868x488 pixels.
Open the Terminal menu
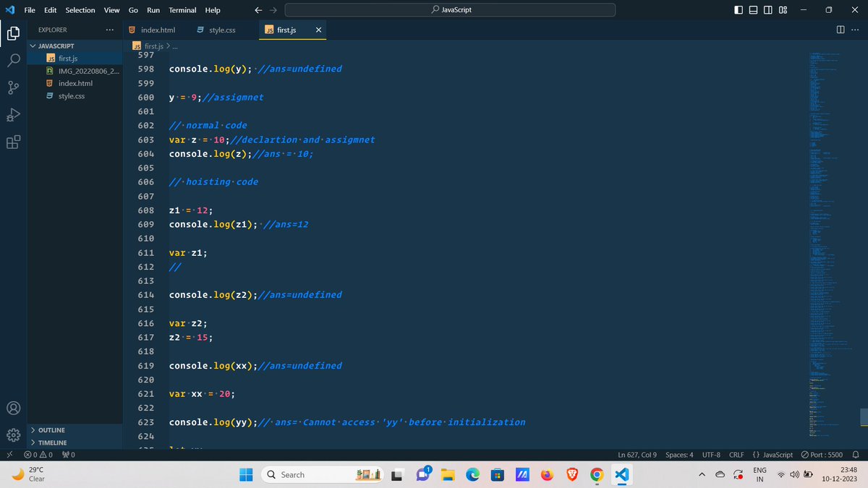tap(182, 10)
